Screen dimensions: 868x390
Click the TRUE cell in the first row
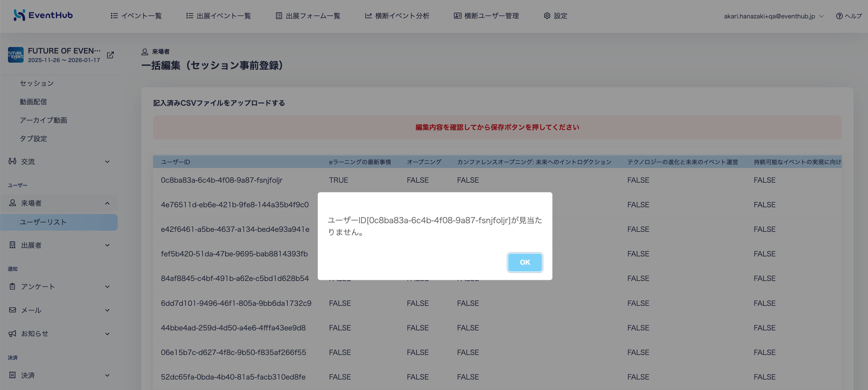338,180
